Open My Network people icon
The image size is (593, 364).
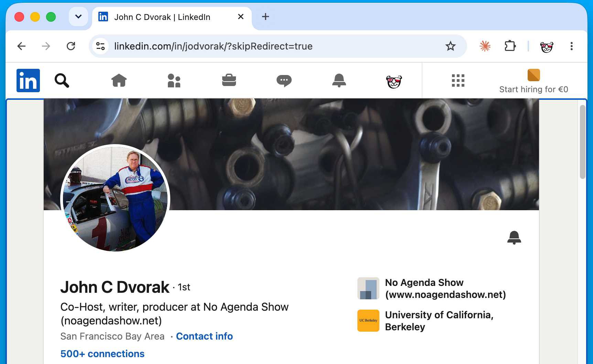coord(174,81)
